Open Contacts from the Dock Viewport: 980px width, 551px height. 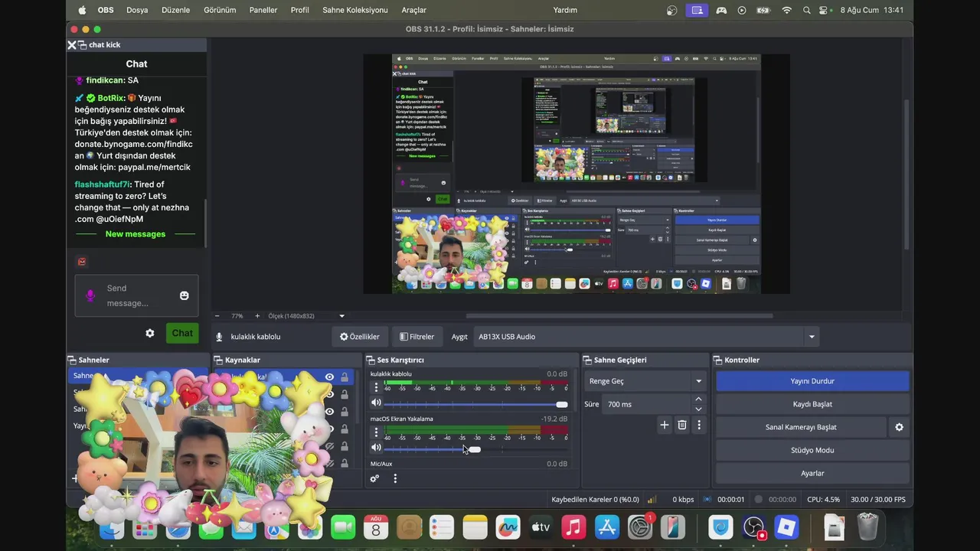coord(409,527)
